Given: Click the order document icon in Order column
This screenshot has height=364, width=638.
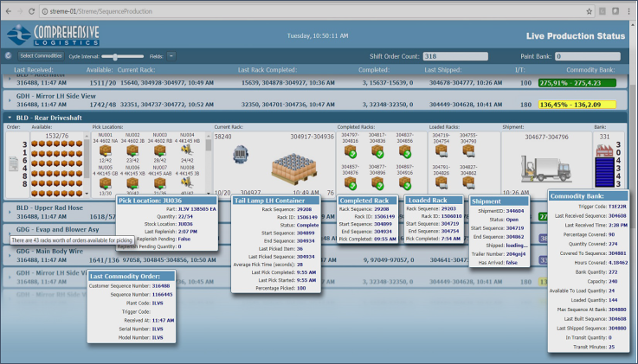Looking at the screenshot, I should pyautogui.click(x=14, y=163).
